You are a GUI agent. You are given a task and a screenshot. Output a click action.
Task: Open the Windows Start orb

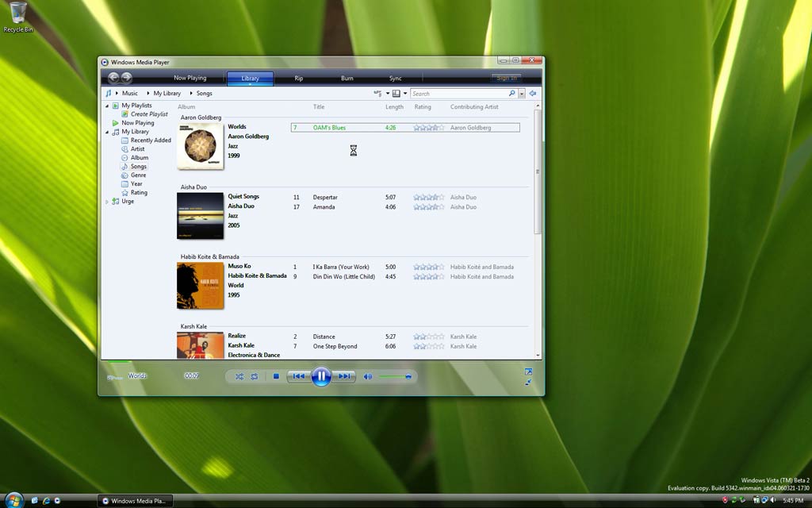click(13, 500)
